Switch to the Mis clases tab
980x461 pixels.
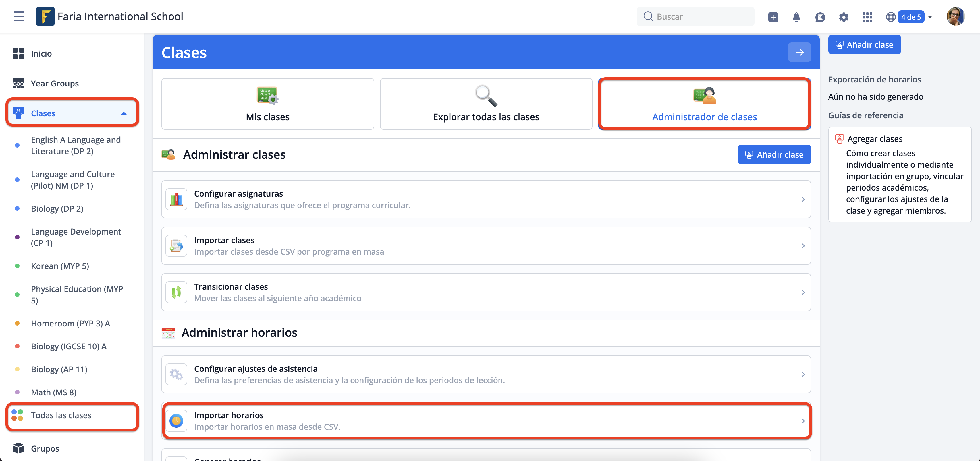tap(267, 104)
